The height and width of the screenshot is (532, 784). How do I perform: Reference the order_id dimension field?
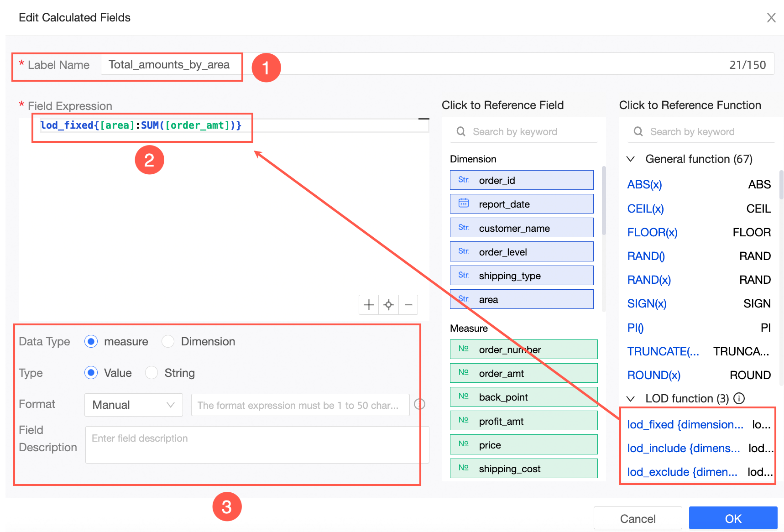click(522, 180)
